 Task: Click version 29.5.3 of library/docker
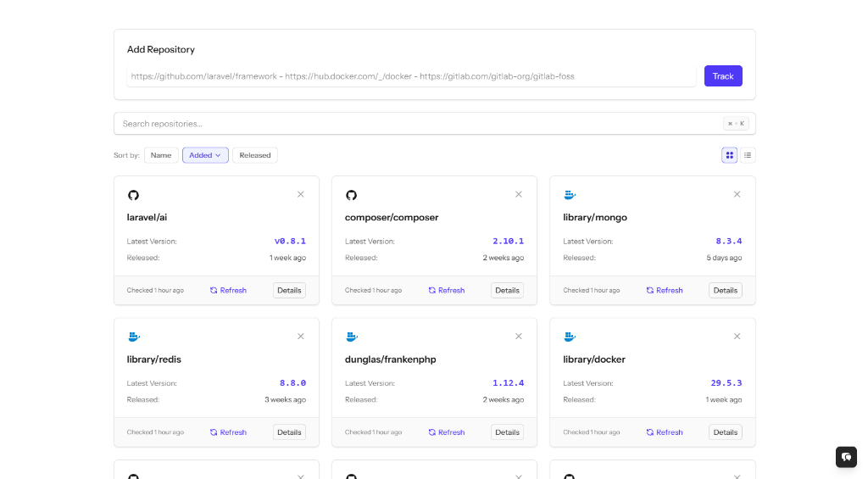point(726,382)
